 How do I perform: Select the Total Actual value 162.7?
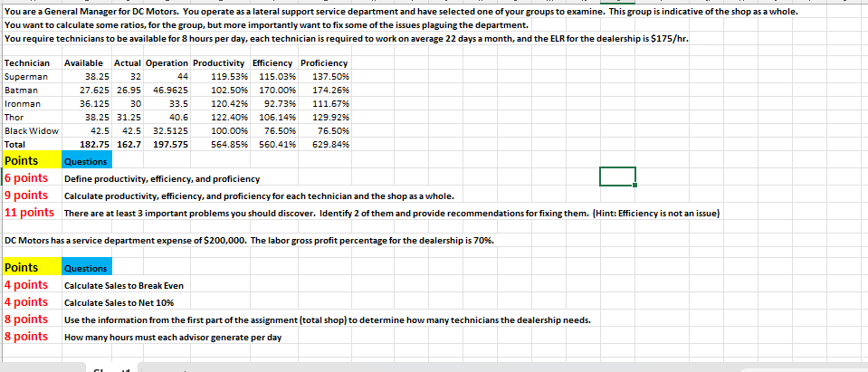pos(128,145)
